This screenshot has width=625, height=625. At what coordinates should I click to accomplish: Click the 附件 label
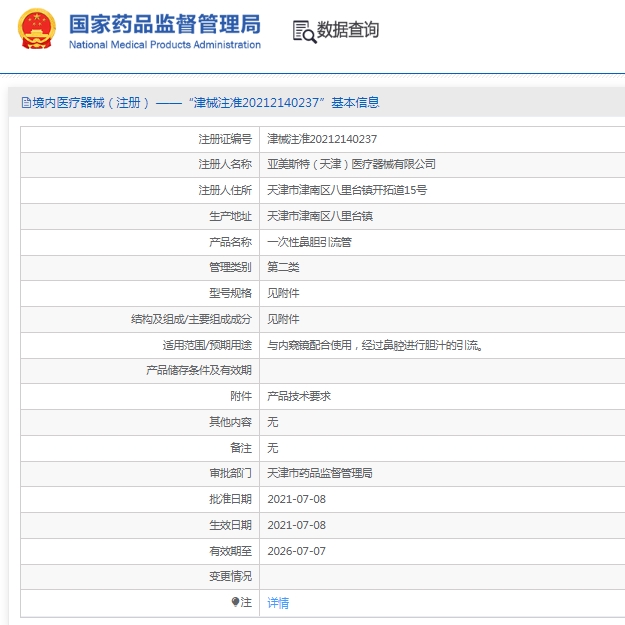pyautogui.click(x=241, y=396)
